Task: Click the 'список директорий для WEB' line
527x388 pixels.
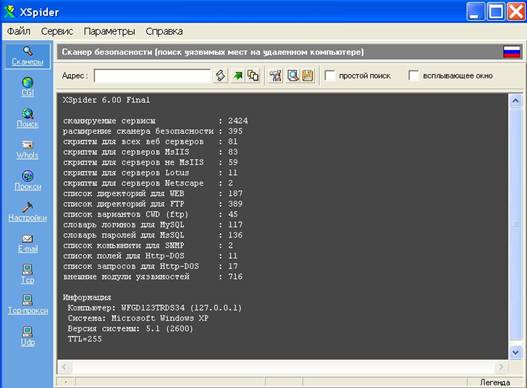Action: [153, 194]
